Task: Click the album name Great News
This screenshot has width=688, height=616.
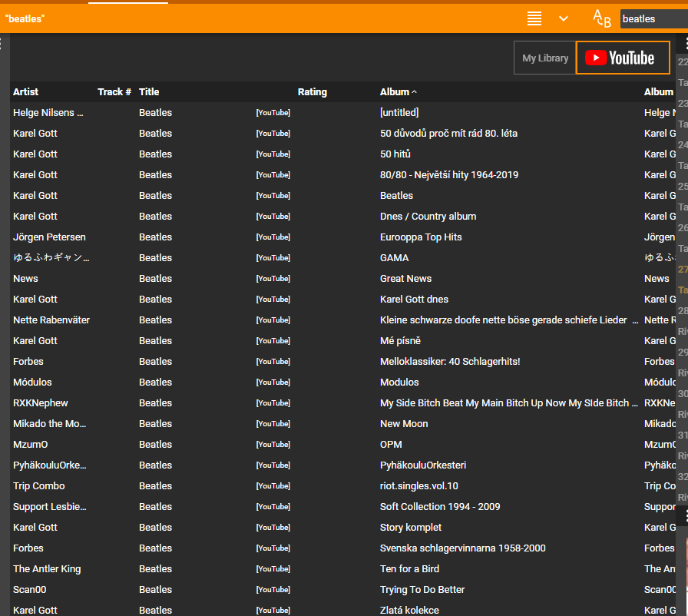Action: click(405, 278)
